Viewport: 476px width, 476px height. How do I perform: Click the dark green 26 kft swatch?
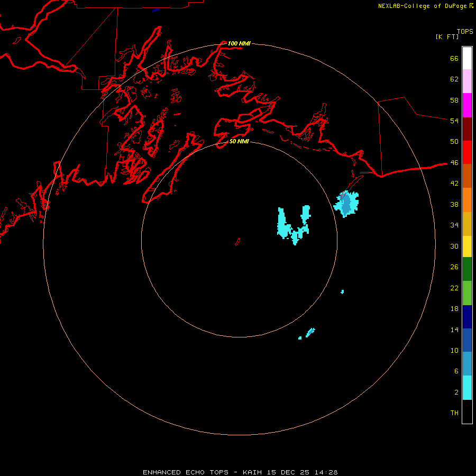(467, 269)
